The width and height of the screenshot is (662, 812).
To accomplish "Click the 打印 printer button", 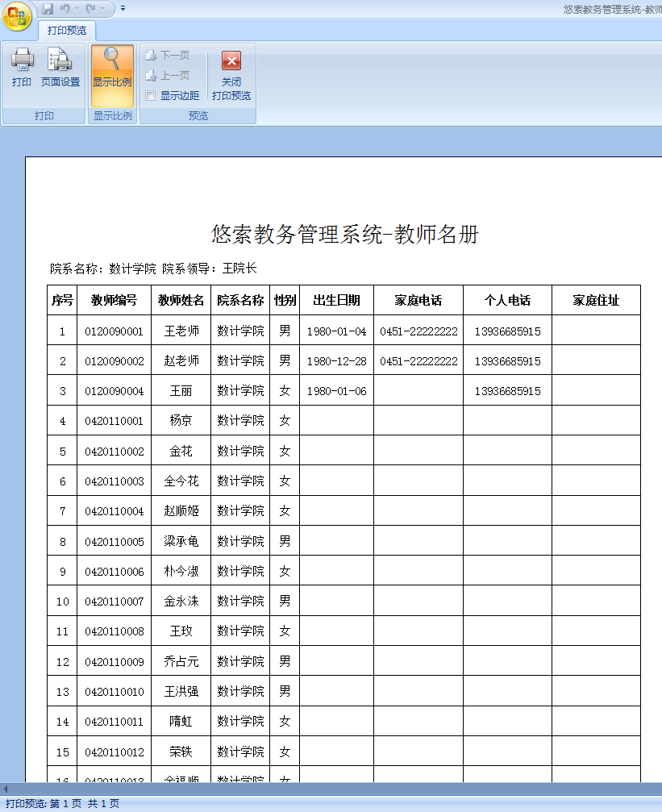I will [x=22, y=67].
